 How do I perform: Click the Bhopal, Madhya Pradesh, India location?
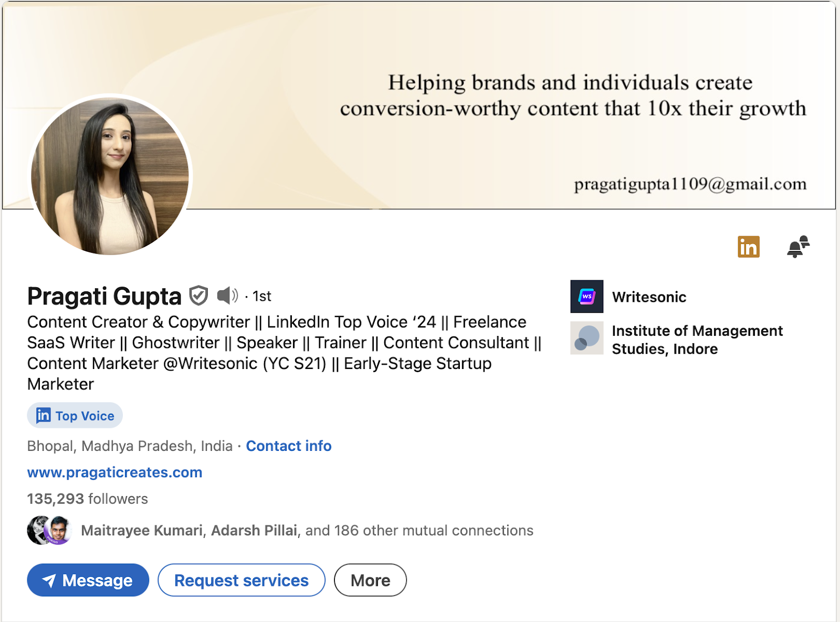coord(130,446)
